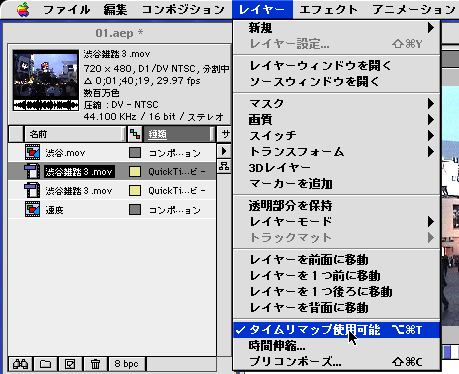Select the 渋谷.mov composition icon
Viewport: 459px width, 374px height.
(33, 153)
